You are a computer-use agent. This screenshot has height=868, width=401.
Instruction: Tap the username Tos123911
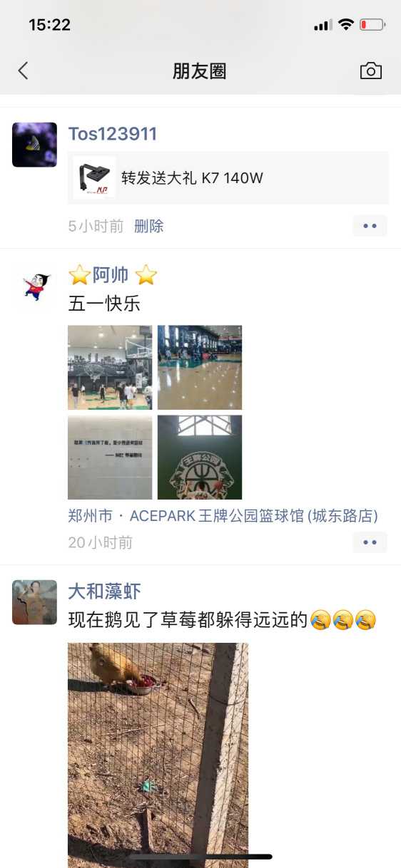point(113,133)
